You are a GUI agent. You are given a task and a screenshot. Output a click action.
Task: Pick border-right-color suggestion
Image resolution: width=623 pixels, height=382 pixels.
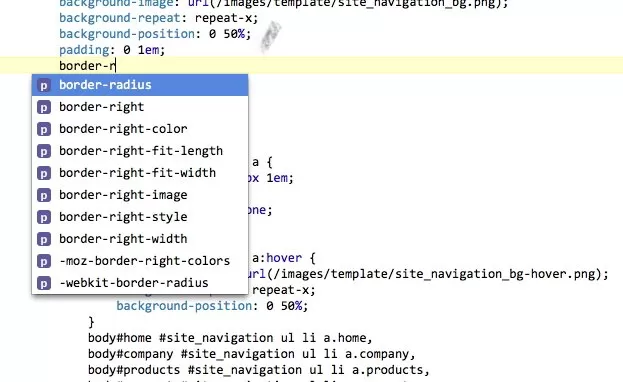[x=140, y=129]
